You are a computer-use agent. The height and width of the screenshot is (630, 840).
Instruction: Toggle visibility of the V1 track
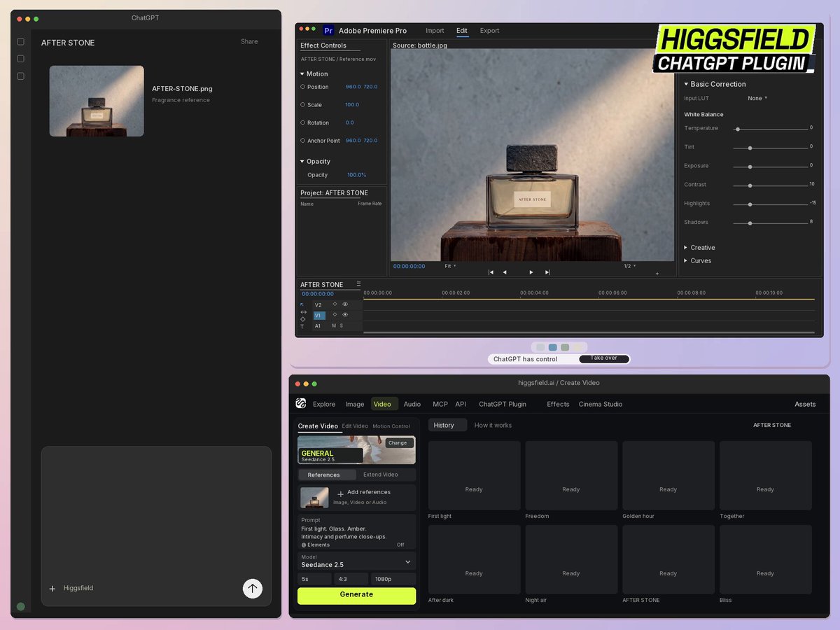pos(345,315)
